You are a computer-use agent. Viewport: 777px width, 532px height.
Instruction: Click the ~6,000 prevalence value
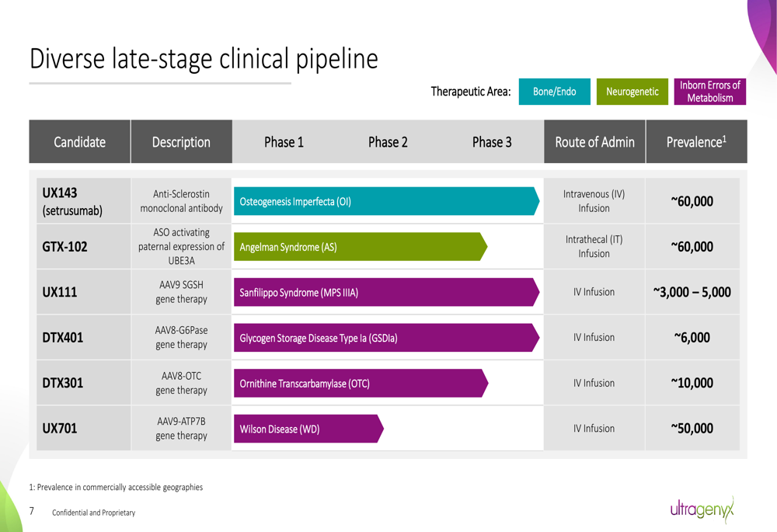(x=692, y=337)
